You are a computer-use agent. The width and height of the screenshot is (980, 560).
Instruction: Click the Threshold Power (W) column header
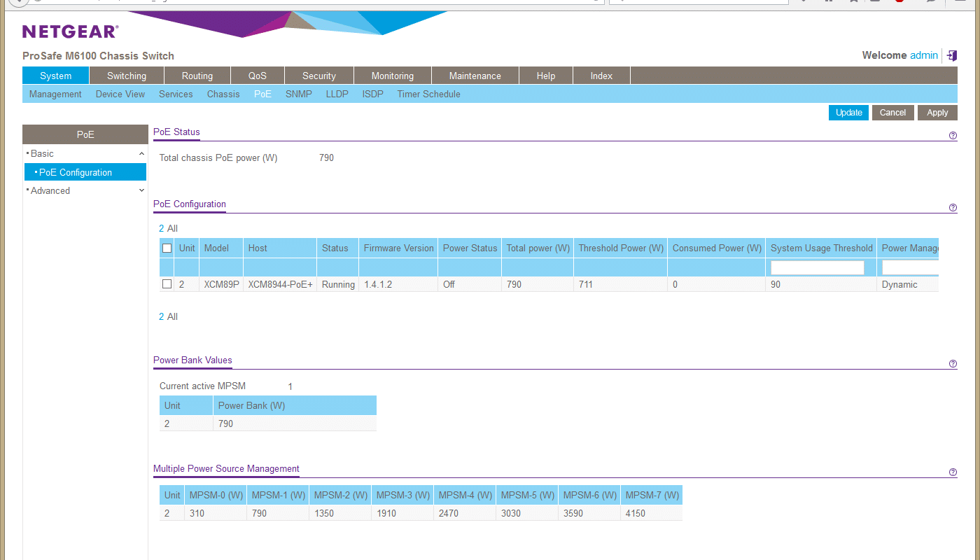[x=621, y=248]
